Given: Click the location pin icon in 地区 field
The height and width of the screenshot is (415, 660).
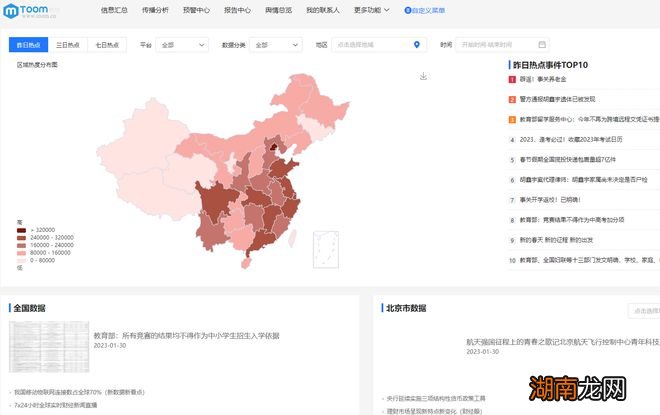Looking at the screenshot, I should pyautogui.click(x=417, y=45).
